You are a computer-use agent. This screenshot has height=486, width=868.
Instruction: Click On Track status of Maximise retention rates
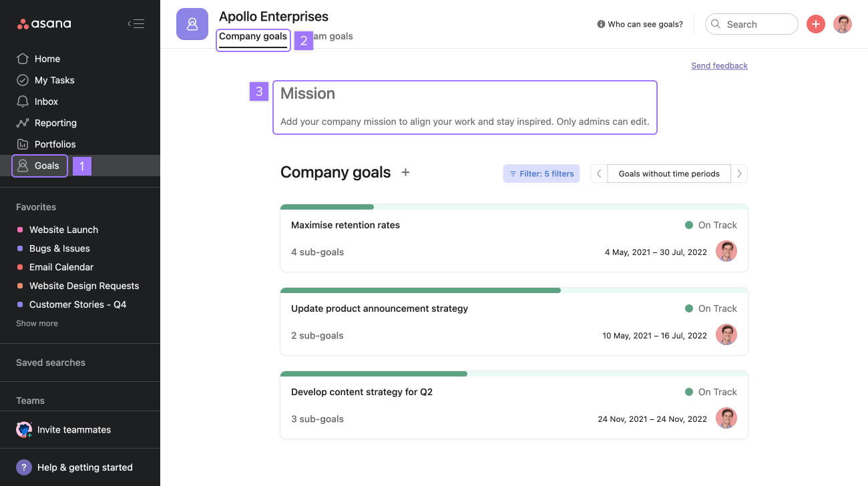point(711,225)
